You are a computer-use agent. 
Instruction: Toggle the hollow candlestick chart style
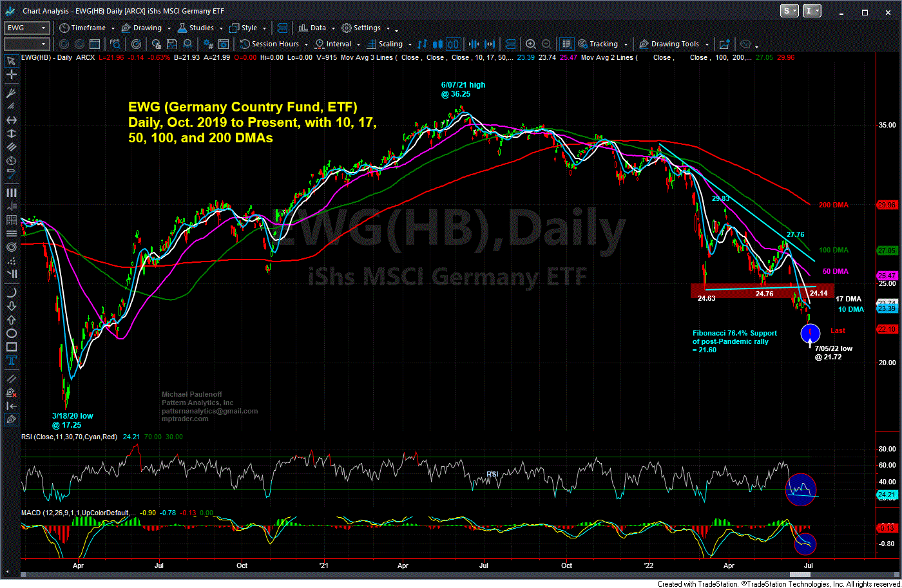453,44
